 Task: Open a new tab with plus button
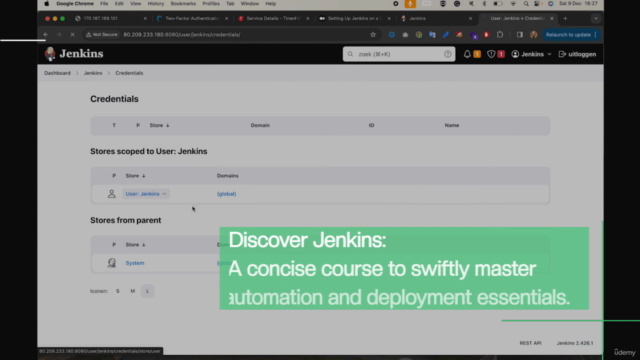click(x=565, y=18)
